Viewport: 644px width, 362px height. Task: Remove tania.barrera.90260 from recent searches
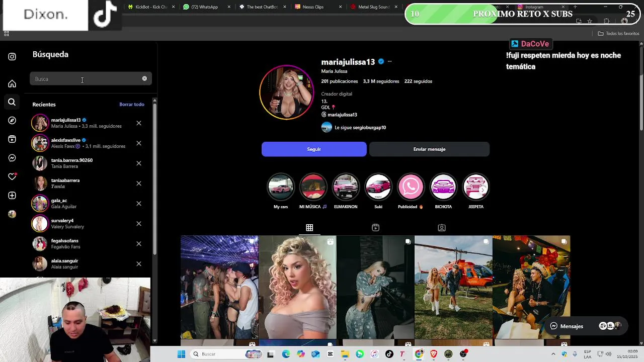(x=139, y=163)
